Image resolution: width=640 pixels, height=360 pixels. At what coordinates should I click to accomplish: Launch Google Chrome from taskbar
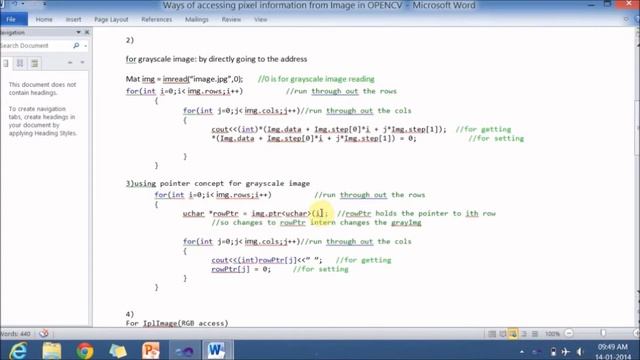pyautogui.click(x=84, y=351)
